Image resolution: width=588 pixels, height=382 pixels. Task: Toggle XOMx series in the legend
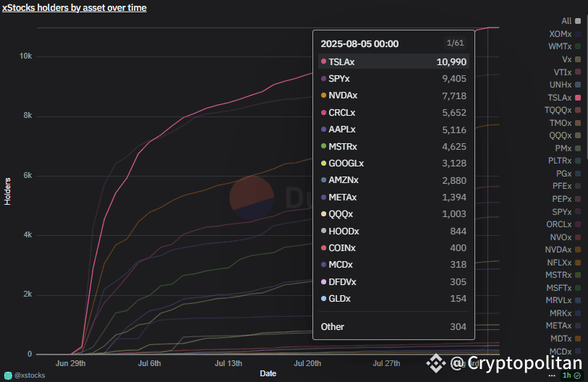pos(565,34)
